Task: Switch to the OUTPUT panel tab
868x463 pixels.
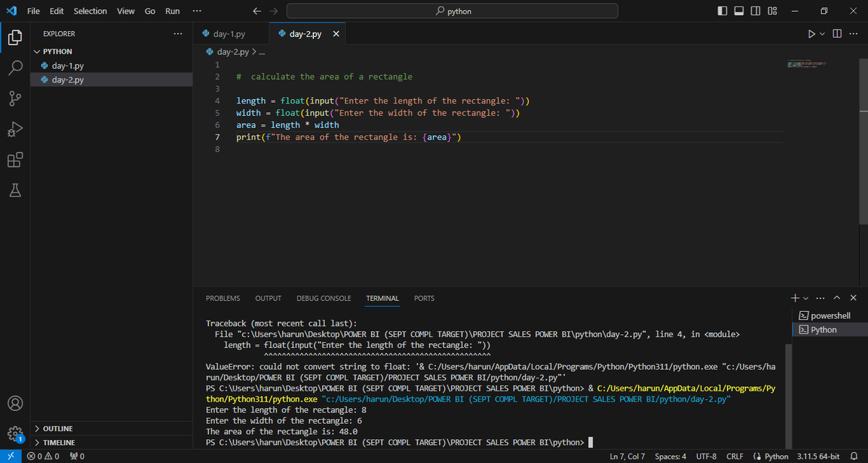Action: tap(268, 298)
